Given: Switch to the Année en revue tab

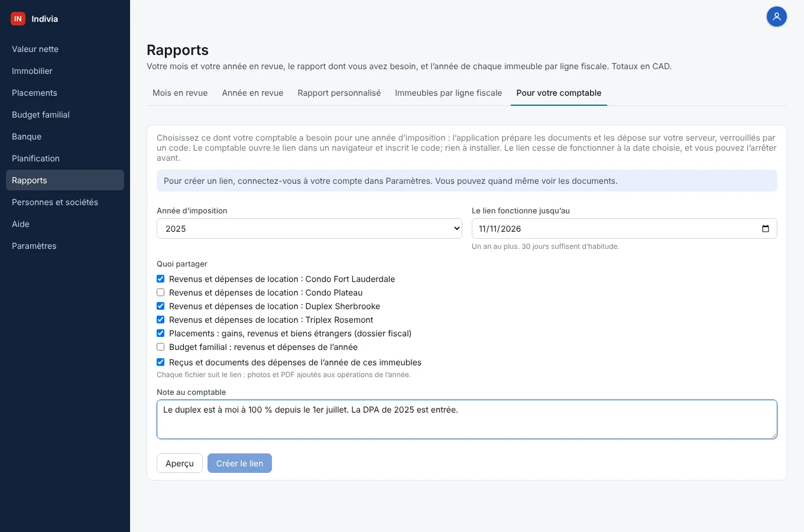Looking at the screenshot, I should click(252, 93).
